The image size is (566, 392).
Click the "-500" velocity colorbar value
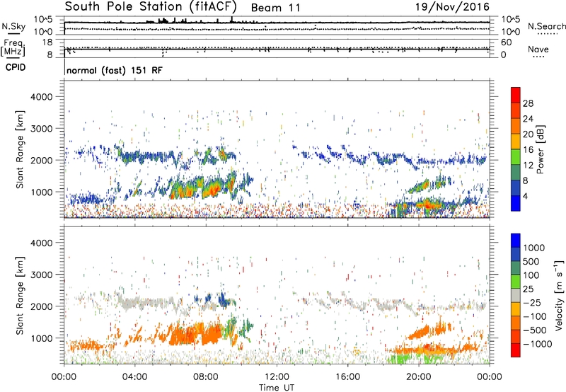[535, 330]
